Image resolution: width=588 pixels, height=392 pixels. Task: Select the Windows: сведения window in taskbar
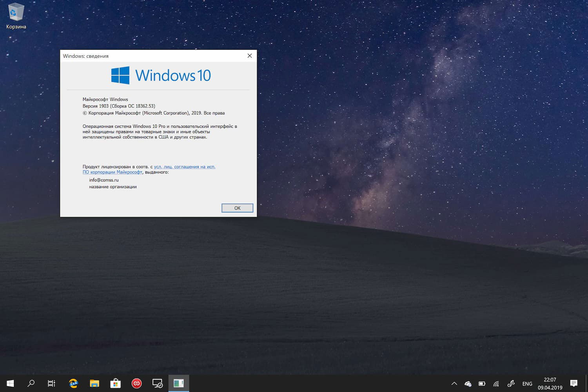[x=179, y=383]
